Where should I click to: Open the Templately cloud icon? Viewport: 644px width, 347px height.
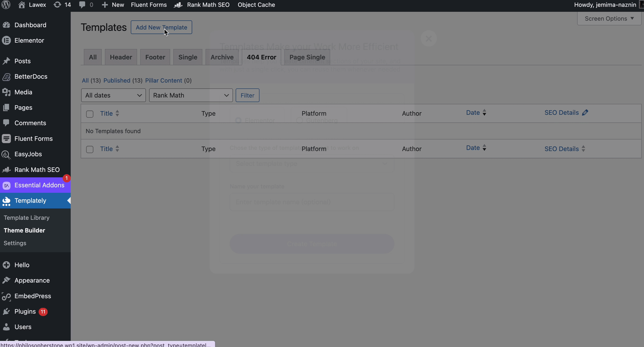click(6, 201)
